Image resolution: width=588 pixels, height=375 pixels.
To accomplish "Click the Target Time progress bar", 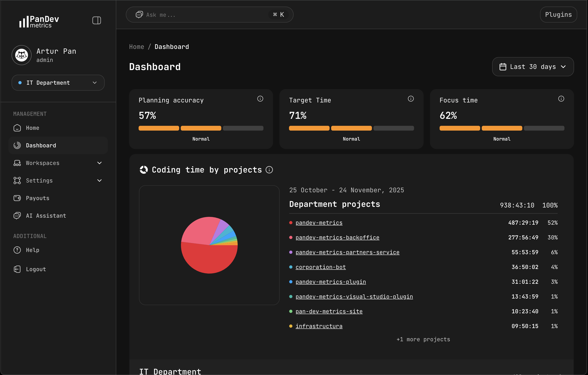I will tap(351, 128).
